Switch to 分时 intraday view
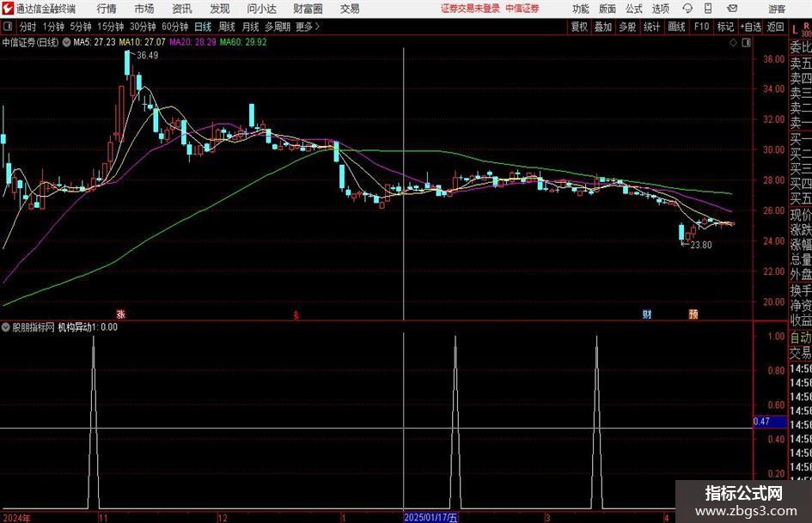The image size is (812, 523). click(28, 27)
